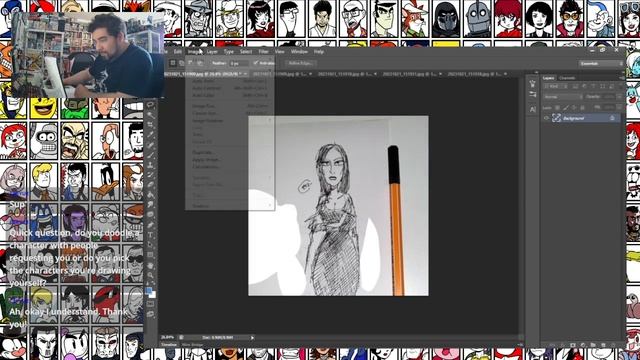640x360 pixels.
Task: Select the Crop tool
Action: 150,125
